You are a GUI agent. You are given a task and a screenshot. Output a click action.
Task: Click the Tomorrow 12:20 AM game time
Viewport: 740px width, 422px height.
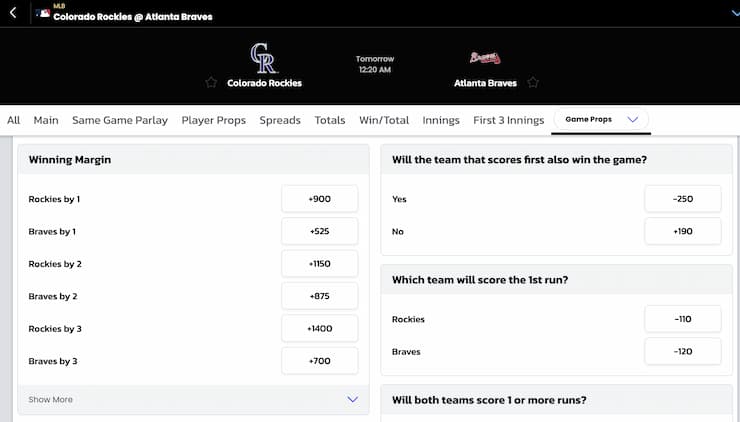point(375,64)
